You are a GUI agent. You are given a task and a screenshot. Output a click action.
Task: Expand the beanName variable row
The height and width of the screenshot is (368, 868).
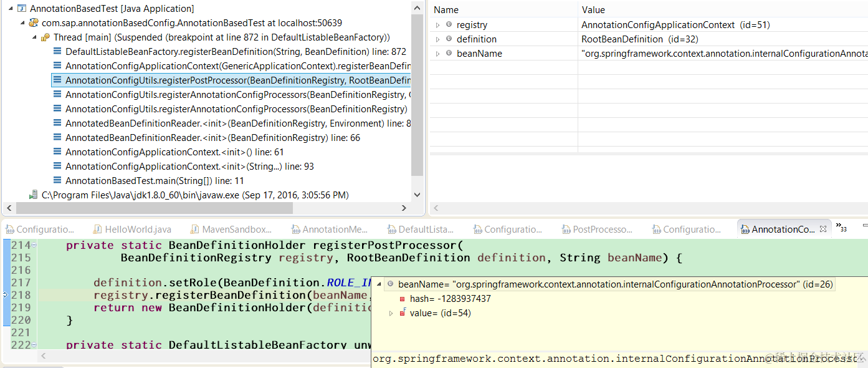[x=438, y=54]
